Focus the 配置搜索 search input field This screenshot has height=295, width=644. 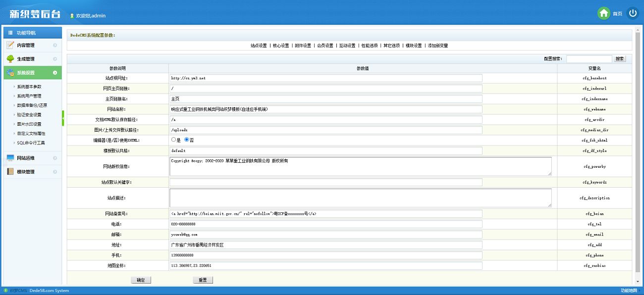589,59
